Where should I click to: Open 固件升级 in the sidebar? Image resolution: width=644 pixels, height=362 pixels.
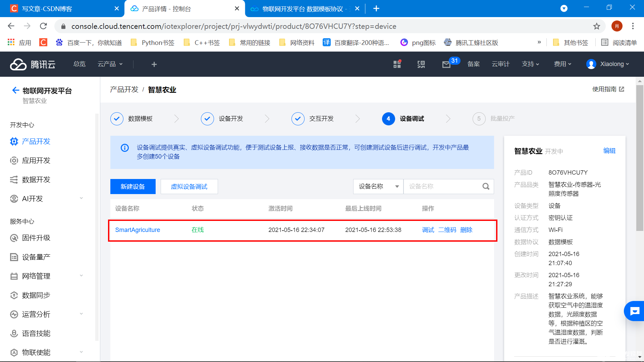[36, 238]
